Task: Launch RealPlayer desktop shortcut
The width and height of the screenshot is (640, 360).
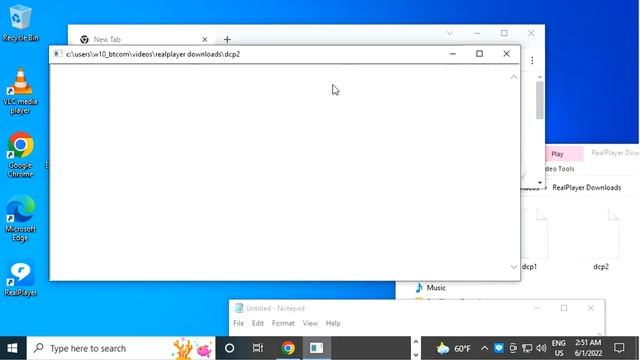Action: coord(20,279)
